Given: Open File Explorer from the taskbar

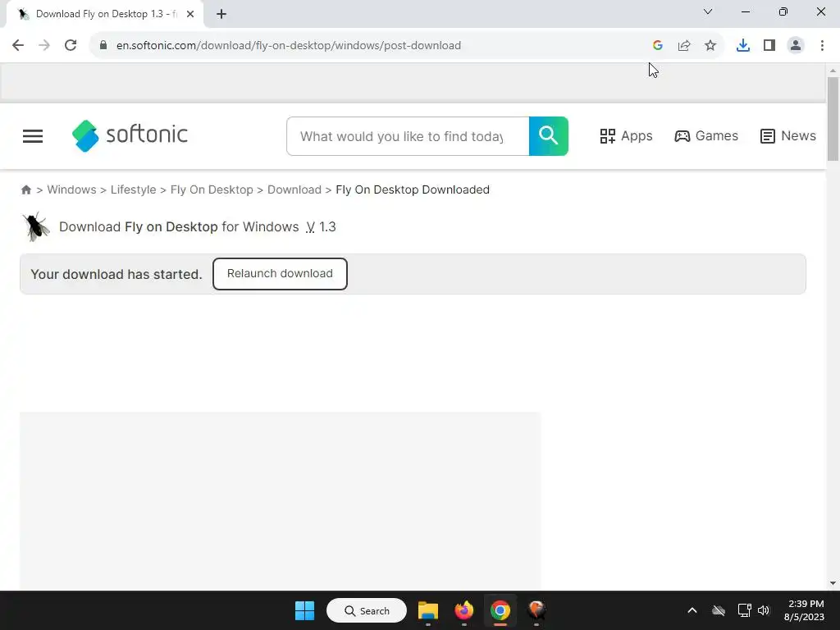Looking at the screenshot, I should pos(428,610).
